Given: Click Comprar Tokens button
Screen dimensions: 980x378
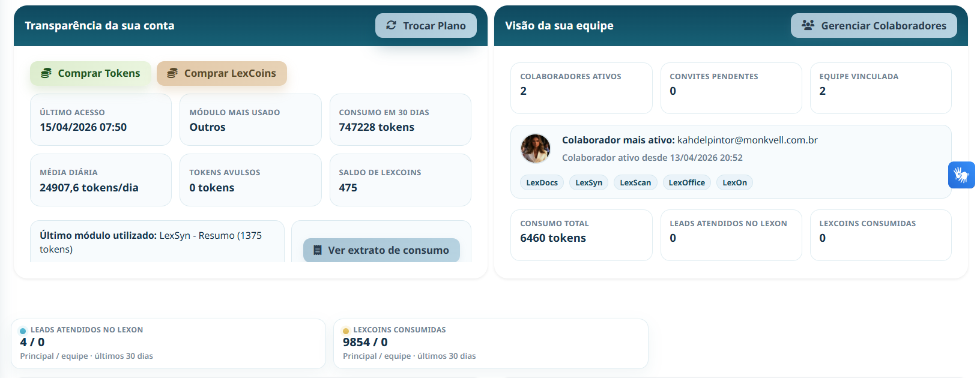Looking at the screenshot, I should point(91,73).
